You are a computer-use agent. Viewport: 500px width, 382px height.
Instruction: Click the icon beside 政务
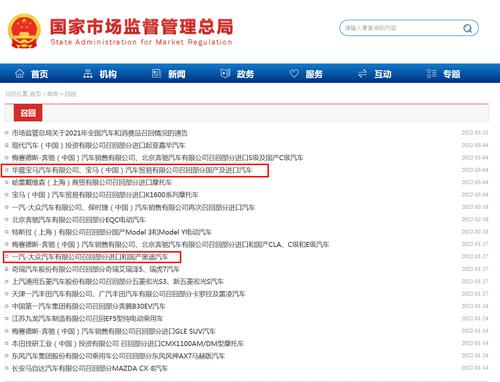coord(225,73)
